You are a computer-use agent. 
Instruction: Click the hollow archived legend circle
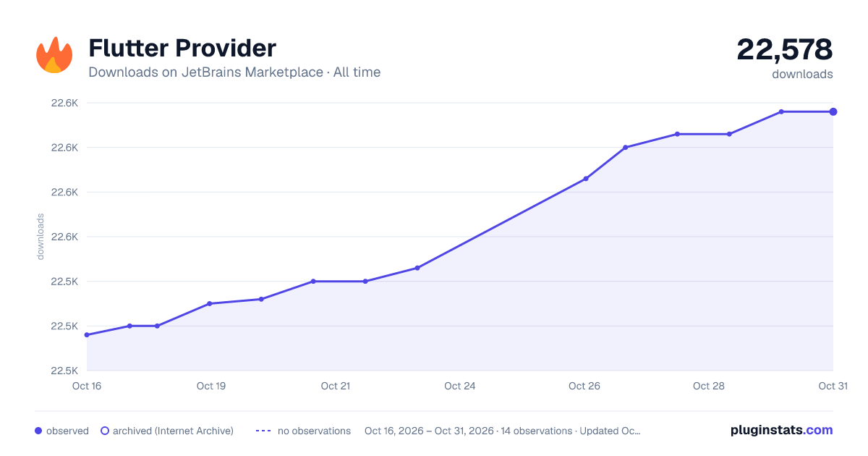[x=105, y=431]
